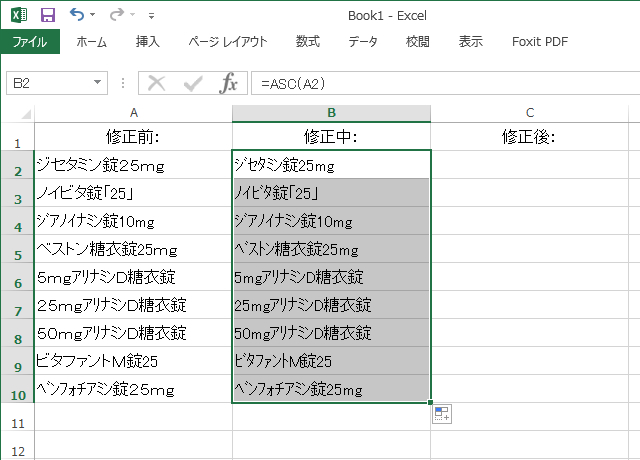640x460 pixels.
Task: Click the Excel application logo icon
Action: tap(19, 15)
